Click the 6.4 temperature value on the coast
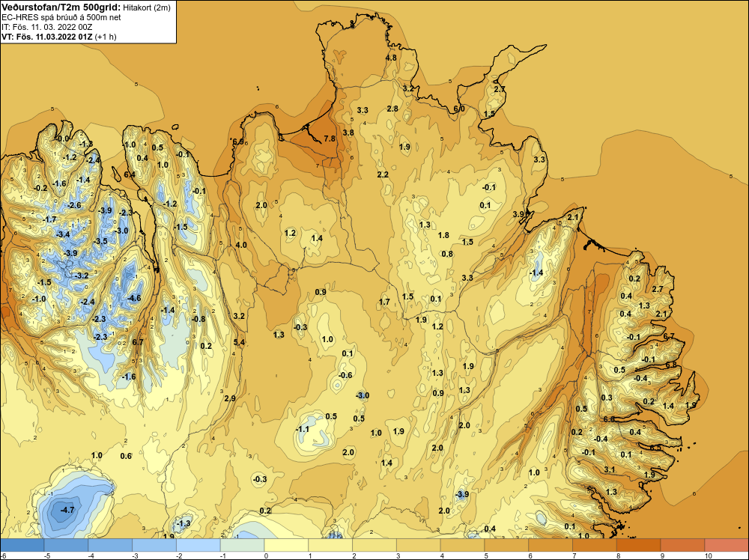The image size is (749, 560). (130, 174)
